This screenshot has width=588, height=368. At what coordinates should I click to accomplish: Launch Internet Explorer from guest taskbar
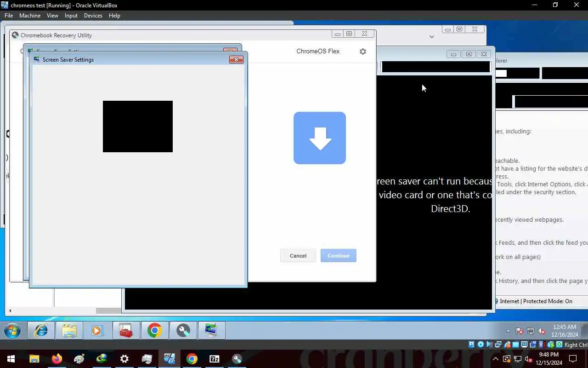point(41,330)
